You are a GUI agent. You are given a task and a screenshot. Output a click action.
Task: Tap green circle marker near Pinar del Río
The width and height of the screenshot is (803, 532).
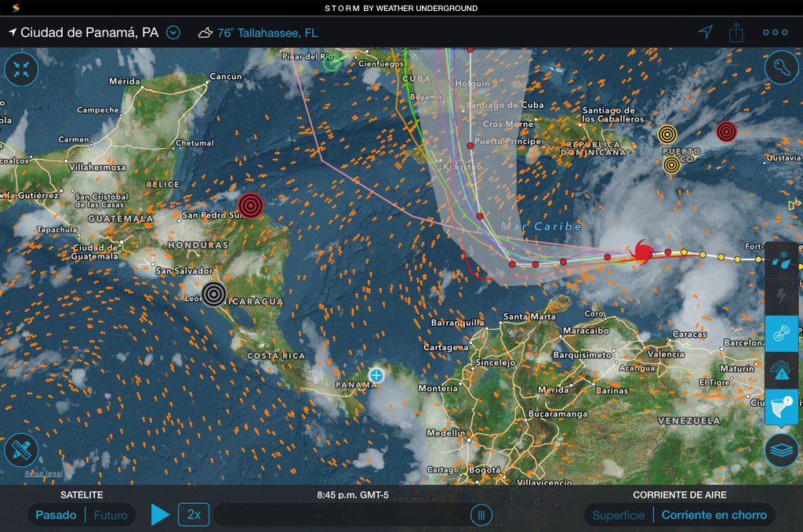332,63
